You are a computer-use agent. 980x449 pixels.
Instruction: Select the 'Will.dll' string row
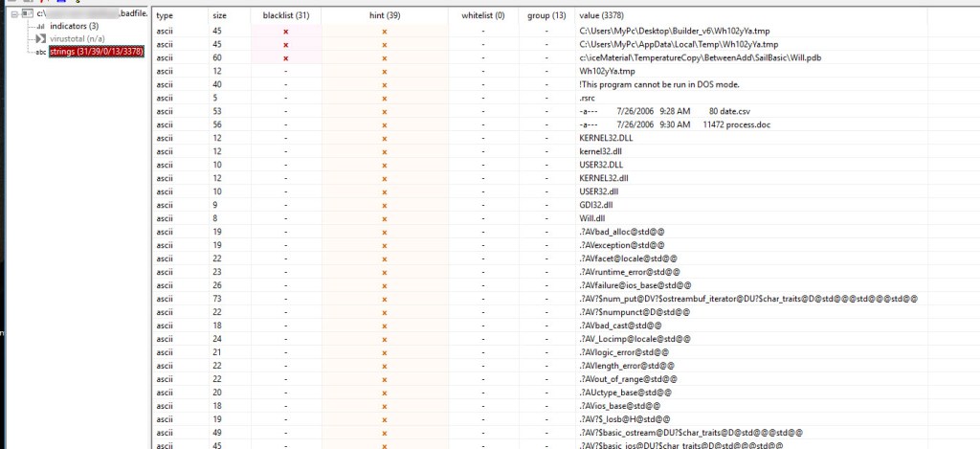click(593, 218)
